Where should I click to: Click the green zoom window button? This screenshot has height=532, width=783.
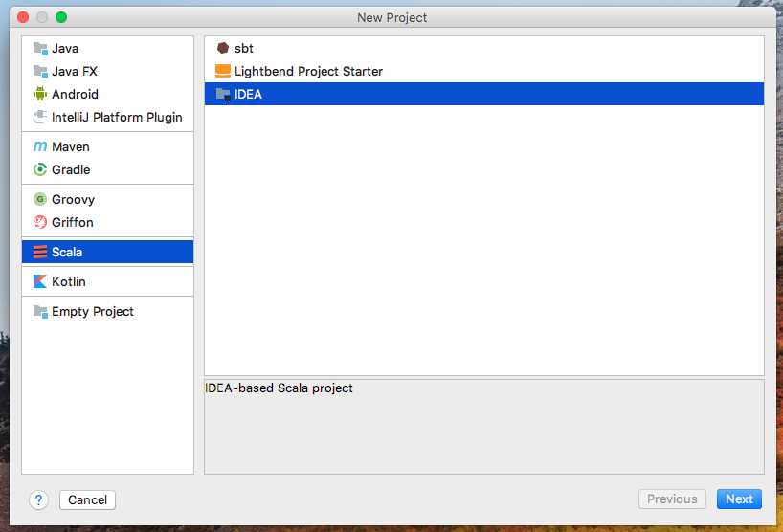(x=61, y=17)
